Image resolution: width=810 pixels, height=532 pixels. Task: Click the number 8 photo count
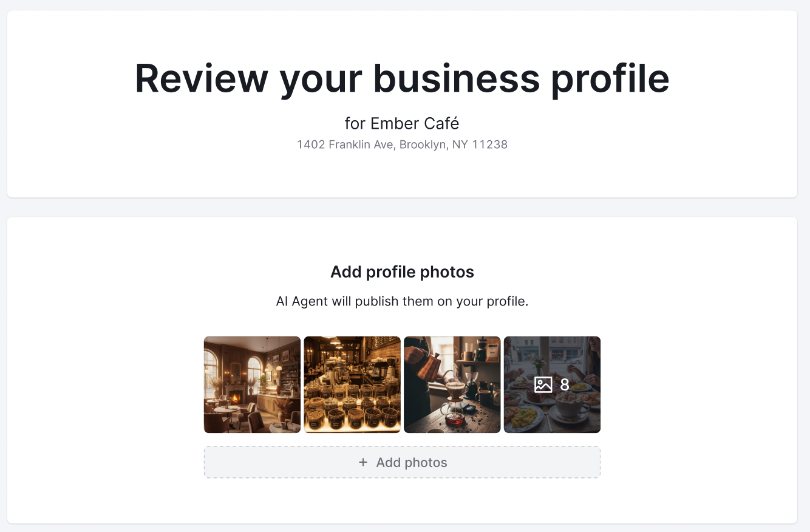tap(565, 384)
